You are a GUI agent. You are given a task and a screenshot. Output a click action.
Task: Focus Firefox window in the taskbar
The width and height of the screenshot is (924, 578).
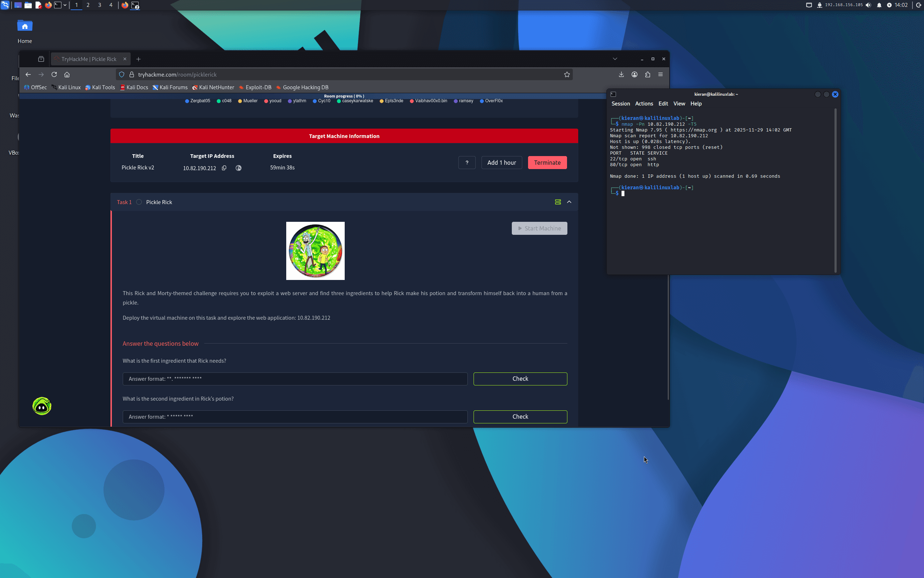(x=125, y=5)
